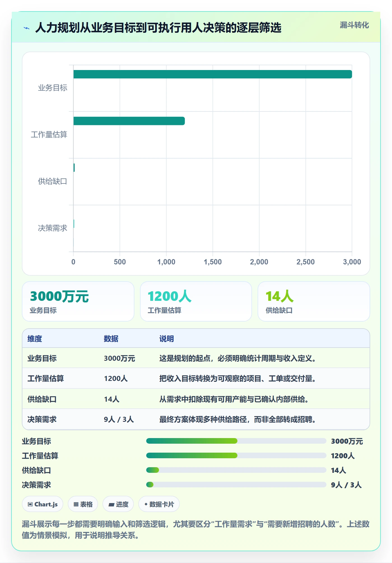Open the 14人 data card
392x563 pixels.
[314, 301]
